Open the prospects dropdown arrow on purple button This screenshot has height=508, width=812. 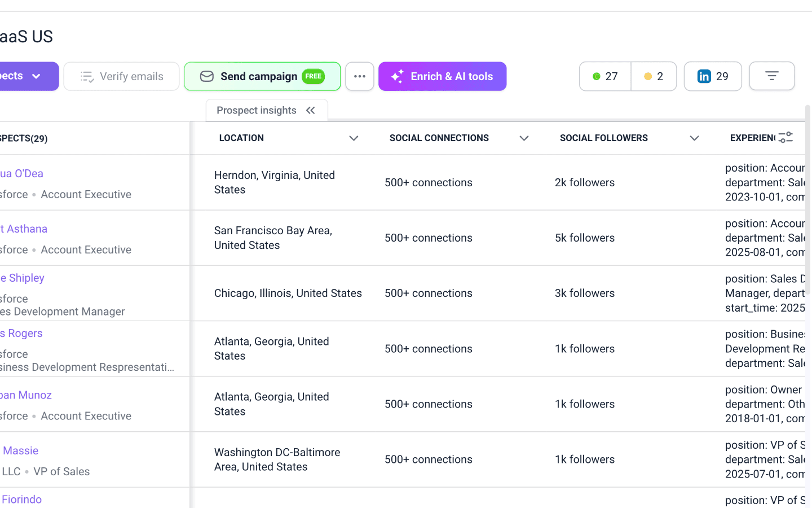coord(37,76)
